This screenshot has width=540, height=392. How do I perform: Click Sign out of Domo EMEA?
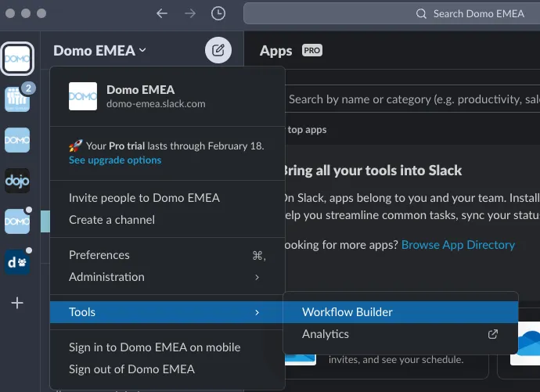(131, 369)
